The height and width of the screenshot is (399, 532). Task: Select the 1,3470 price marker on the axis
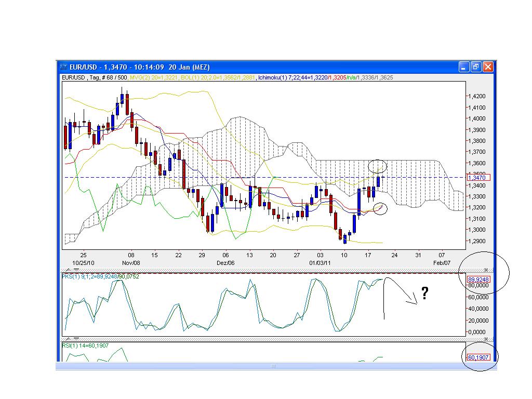pyautogui.click(x=477, y=177)
